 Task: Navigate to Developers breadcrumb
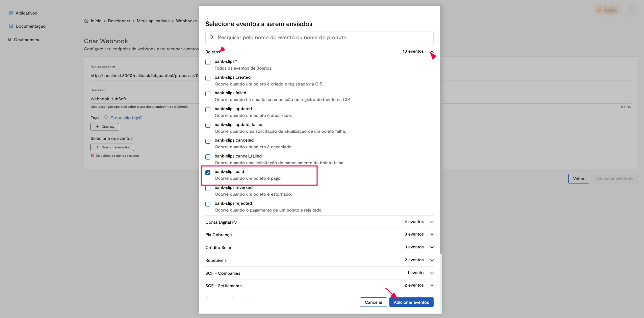tap(119, 21)
